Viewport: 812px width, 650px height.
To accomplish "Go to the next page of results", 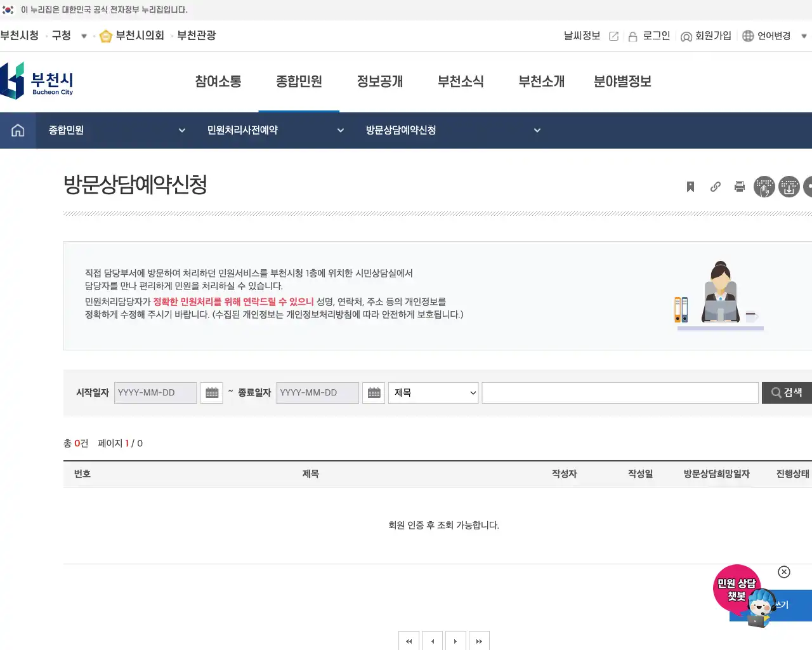I will (455, 640).
